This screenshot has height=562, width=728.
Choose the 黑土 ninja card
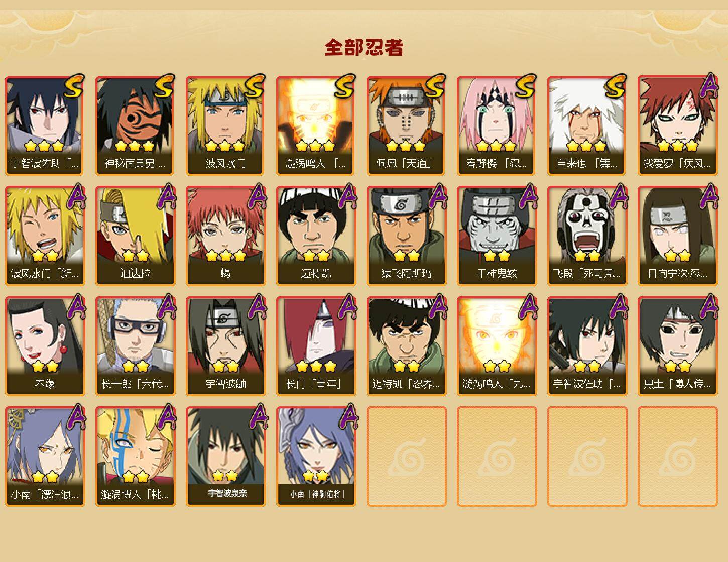pyautogui.click(x=677, y=346)
